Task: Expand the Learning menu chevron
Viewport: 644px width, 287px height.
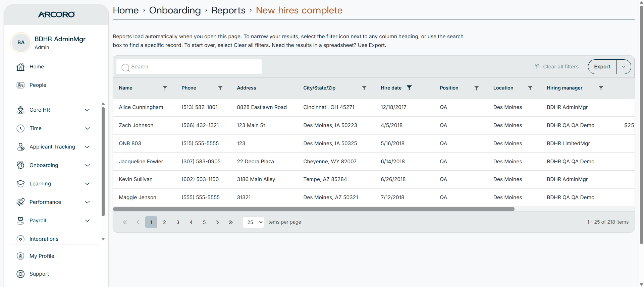Action: point(87,184)
